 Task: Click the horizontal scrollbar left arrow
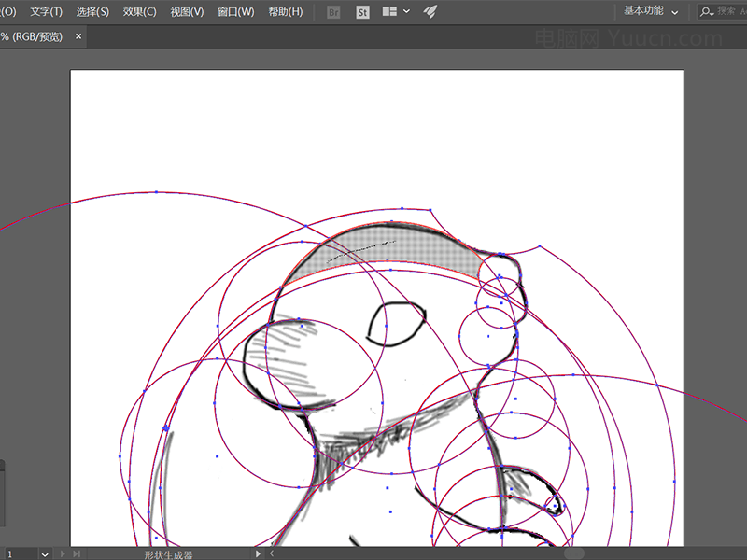pos(272,553)
